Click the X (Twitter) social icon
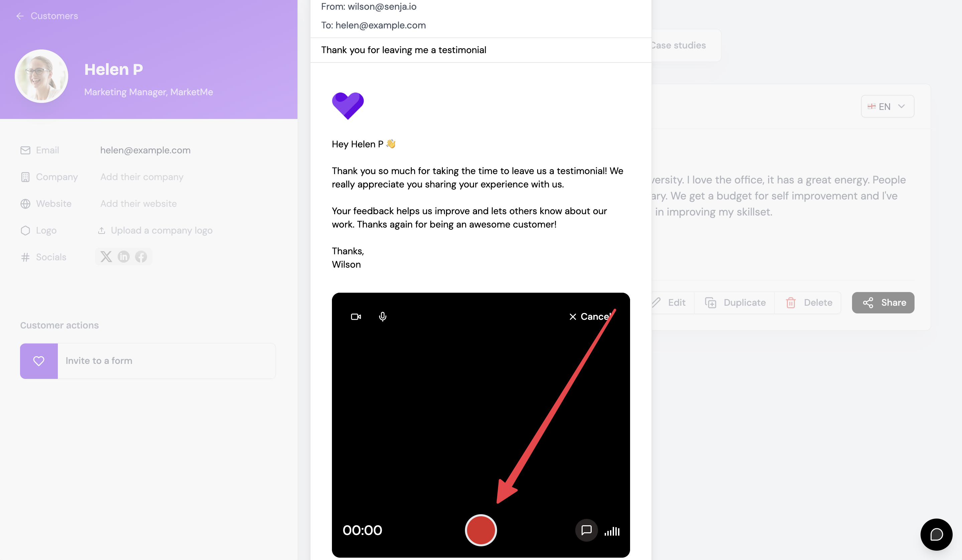 pos(106,257)
